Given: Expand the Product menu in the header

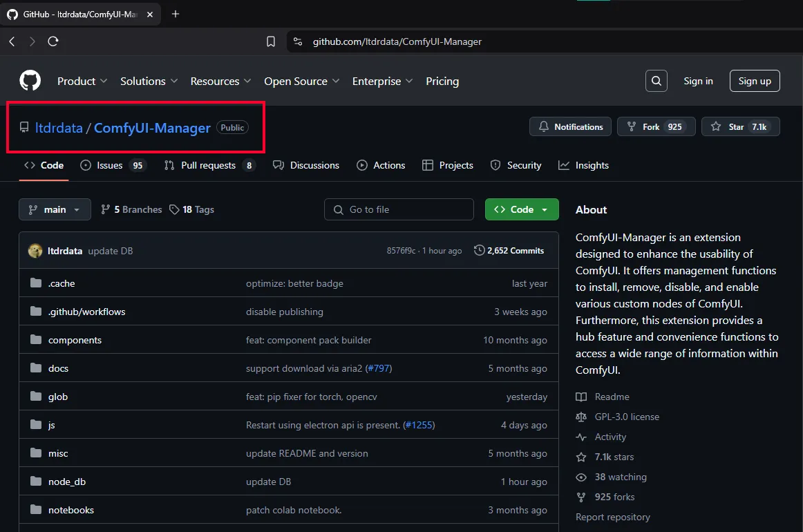Looking at the screenshot, I should click(82, 81).
